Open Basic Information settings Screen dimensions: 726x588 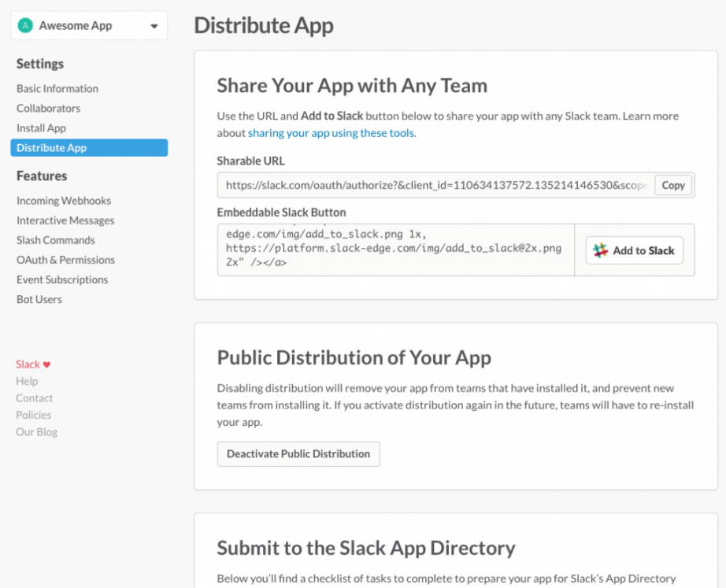pyautogui.click(x=57, y=89)
